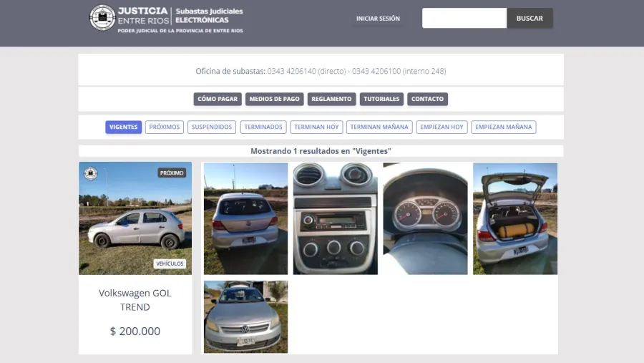Screen dimensions: 644x363
Task: Open the Cómo Pagar page
Action: pos(217,99)
